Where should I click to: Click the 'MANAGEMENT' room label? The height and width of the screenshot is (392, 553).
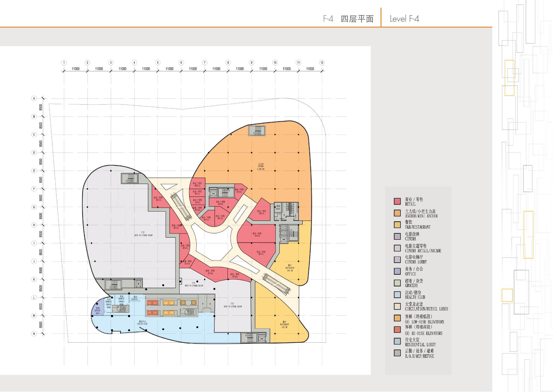tap(98, 311)
